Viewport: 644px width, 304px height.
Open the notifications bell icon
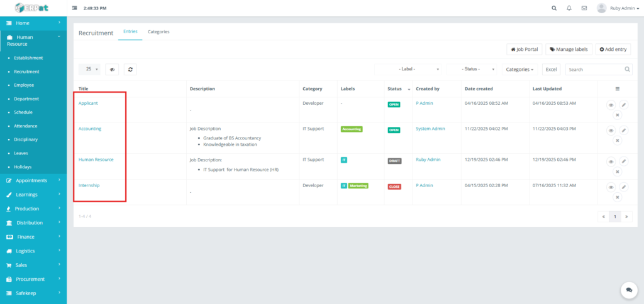569,8
